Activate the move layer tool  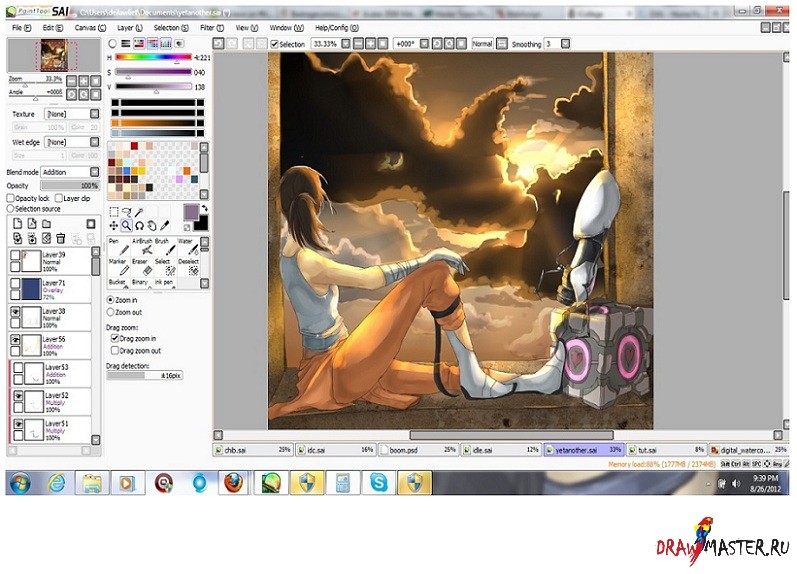point(114,226)
